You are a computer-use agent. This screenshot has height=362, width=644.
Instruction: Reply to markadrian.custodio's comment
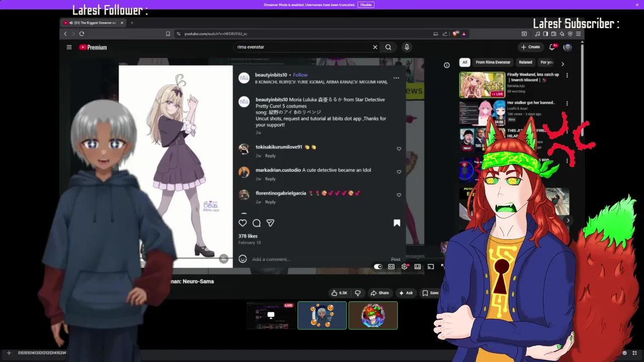[x=270, y=179]
